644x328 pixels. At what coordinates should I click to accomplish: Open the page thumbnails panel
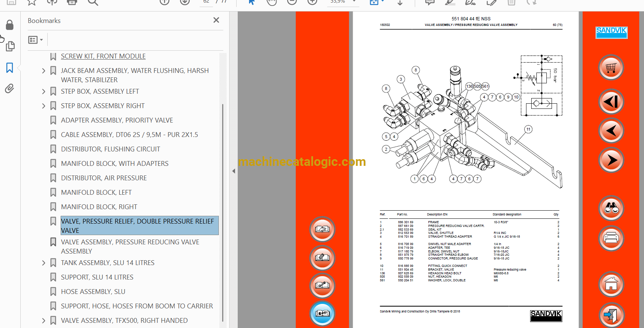click(10, 46)
